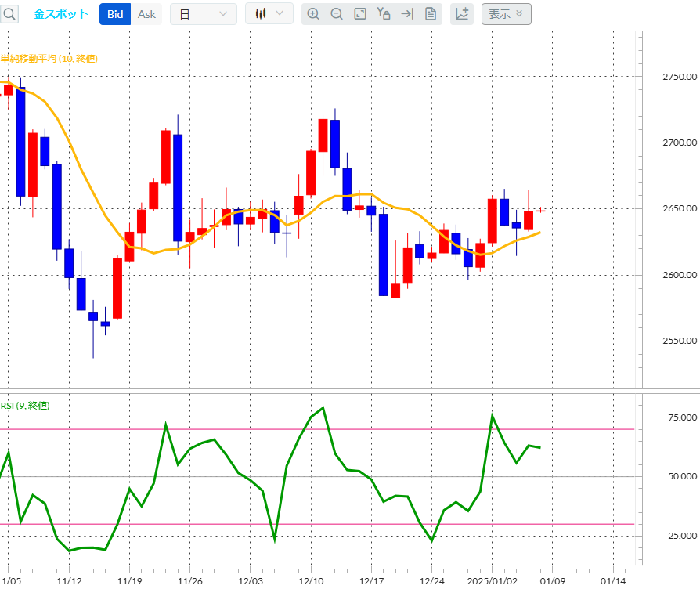Click the 2750.00 price axis label
This screenshot has width=700, height=589.
click(680, 77)
